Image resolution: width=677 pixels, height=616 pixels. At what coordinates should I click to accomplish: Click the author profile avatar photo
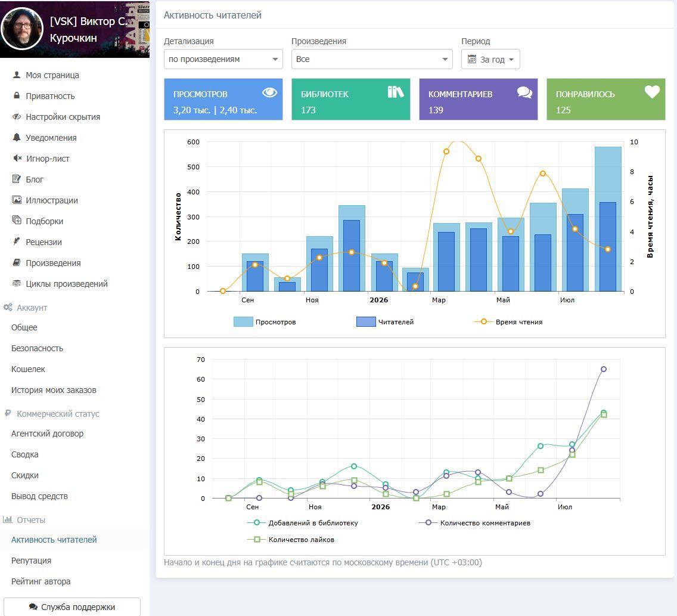[22, 29]
